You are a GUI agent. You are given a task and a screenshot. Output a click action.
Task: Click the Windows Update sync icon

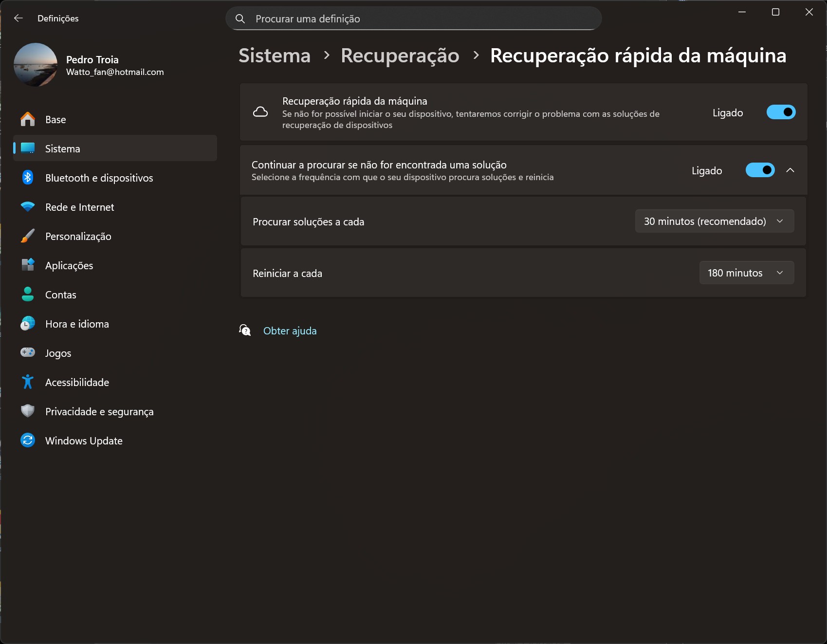coord(28,441)
